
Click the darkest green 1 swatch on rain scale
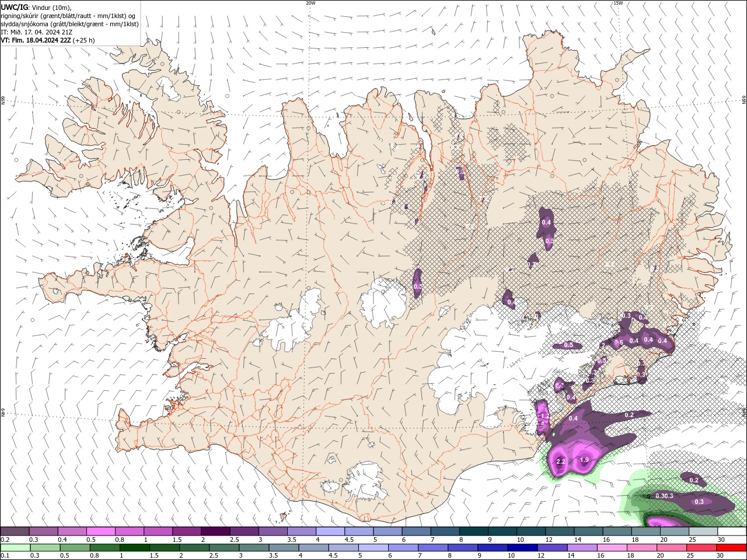(135, 548)
